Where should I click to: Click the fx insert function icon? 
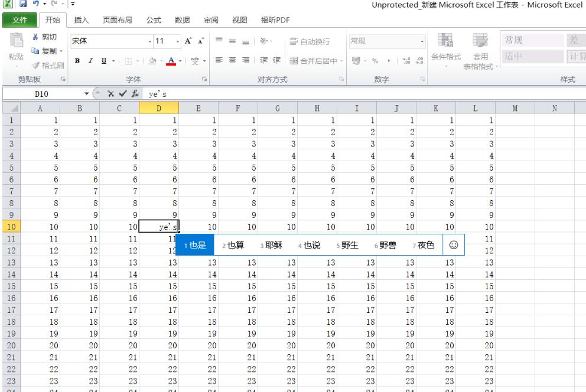click(135, 94)
